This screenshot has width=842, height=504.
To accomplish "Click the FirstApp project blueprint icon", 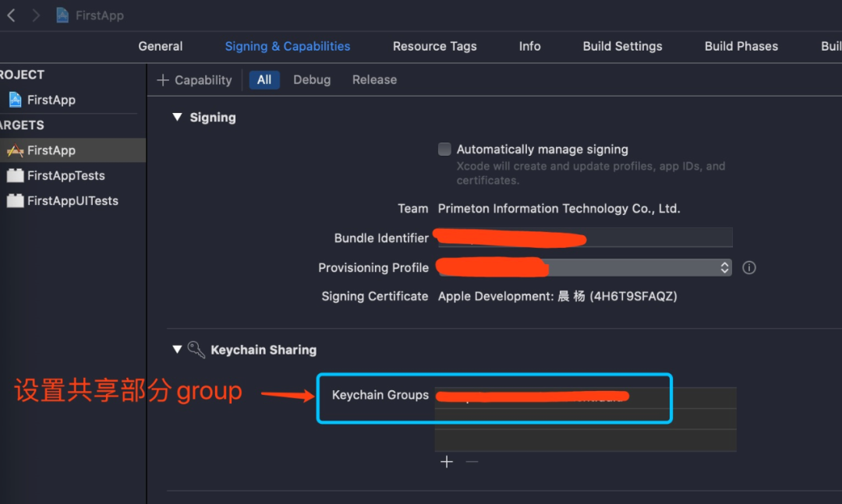I will (x=15, y=100).
